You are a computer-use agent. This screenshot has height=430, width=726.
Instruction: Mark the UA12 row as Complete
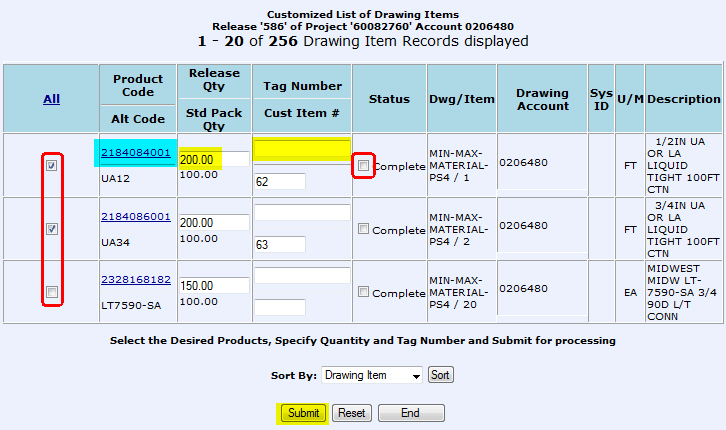point(364,166)
